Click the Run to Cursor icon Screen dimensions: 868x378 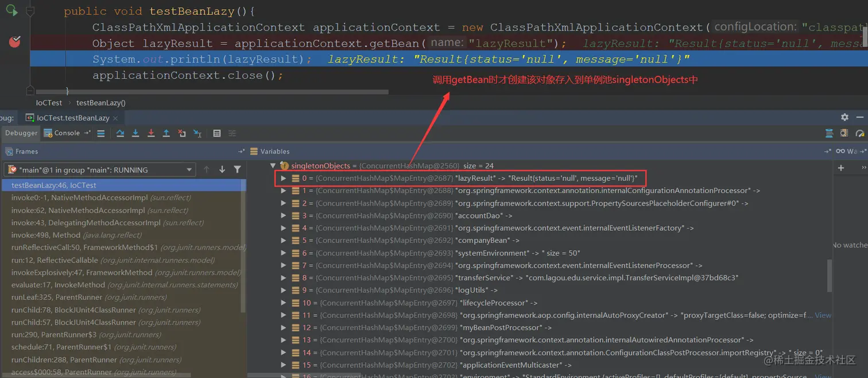[197, 133]
